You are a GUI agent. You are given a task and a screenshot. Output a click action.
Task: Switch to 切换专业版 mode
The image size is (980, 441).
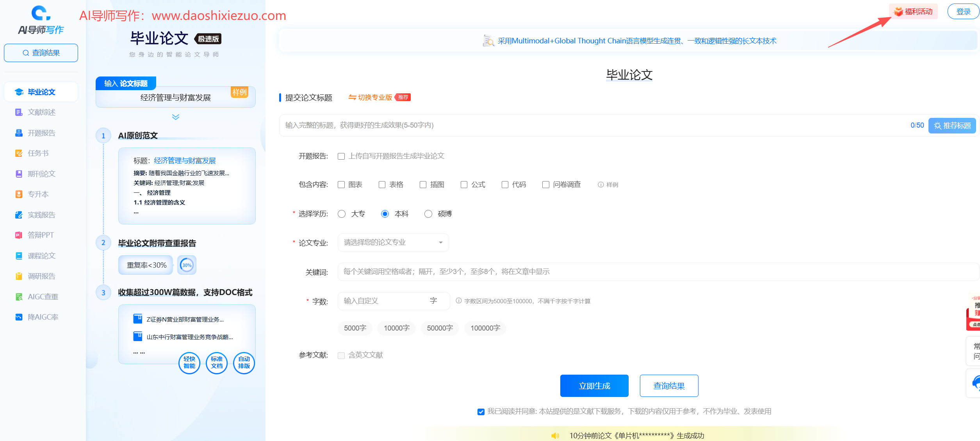(x=374, y=97)
